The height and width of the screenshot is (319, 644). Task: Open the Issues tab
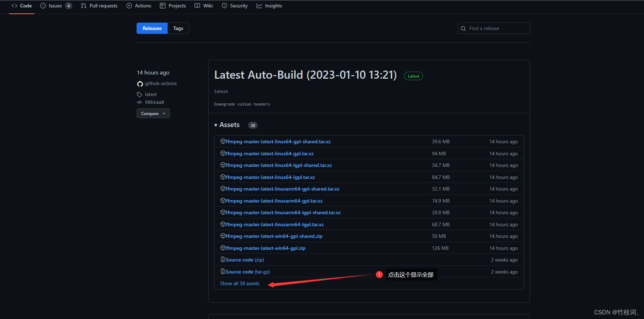[x=56, y=6]
